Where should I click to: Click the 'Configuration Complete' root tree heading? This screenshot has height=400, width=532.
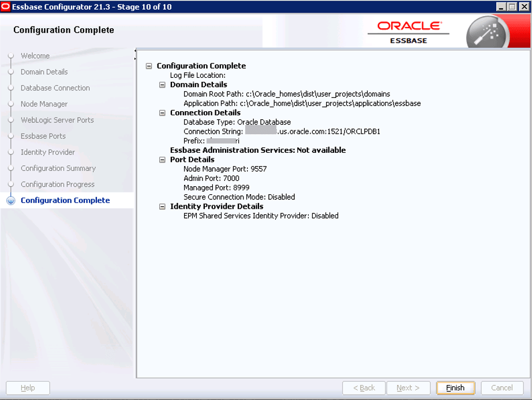pos(201,66)
